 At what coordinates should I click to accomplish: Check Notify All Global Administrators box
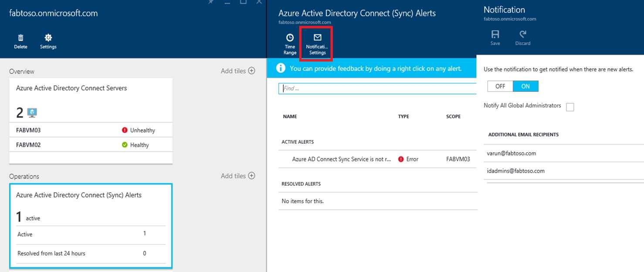click(x=569, y=107)
